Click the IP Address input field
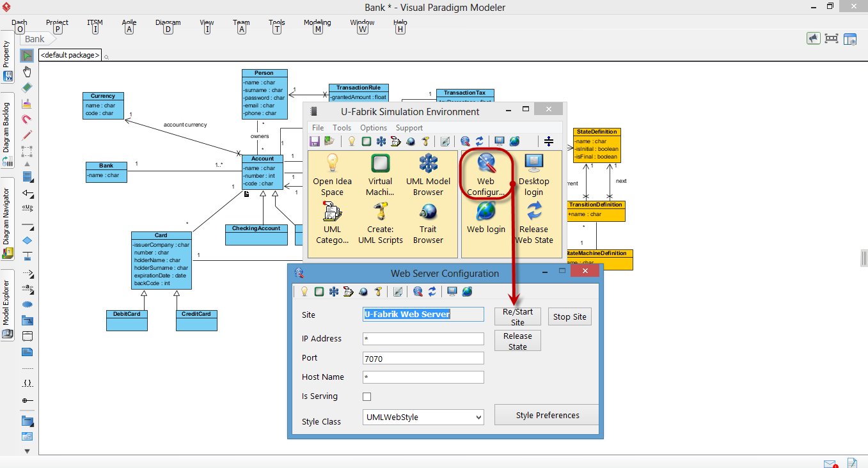 423,339
